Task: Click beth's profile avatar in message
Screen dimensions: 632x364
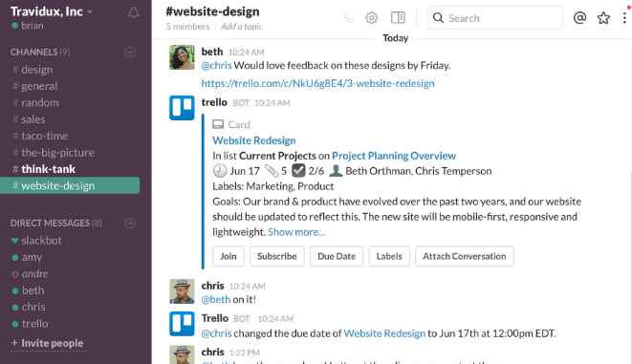Action: 182,57
